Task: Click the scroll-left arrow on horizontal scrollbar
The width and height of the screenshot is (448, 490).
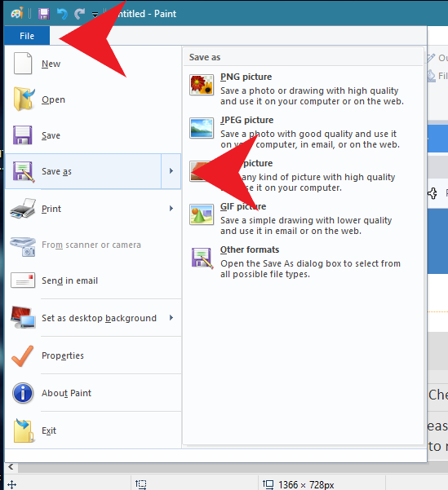Action: tap(11, 467)
